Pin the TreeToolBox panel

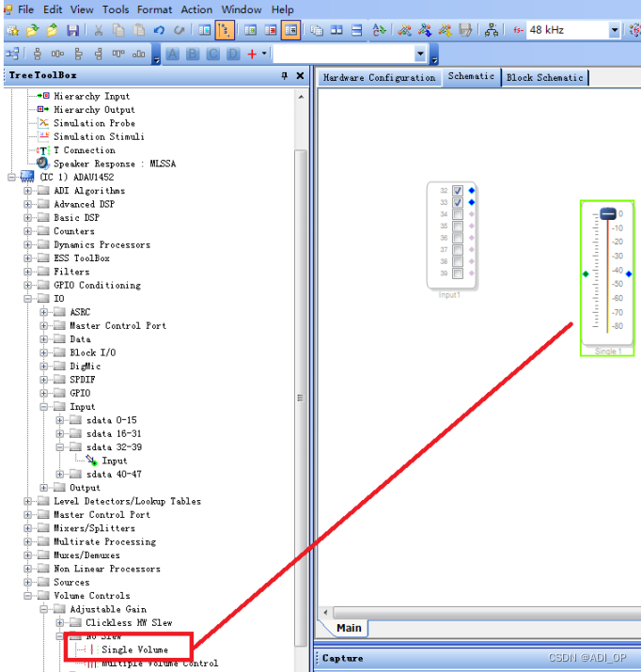pos(285,76)
